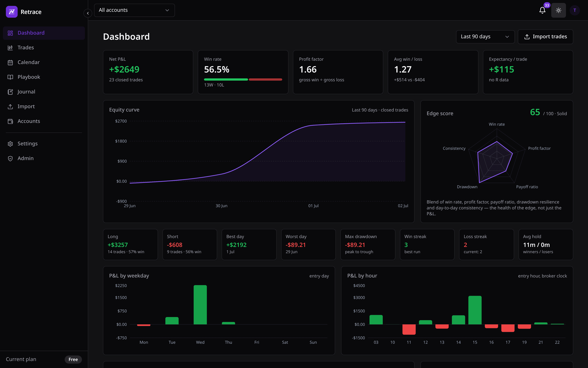This screenshot has height=368, width=588.
Task: Click the Accounts wallet icon
Action: pos(10,121)
